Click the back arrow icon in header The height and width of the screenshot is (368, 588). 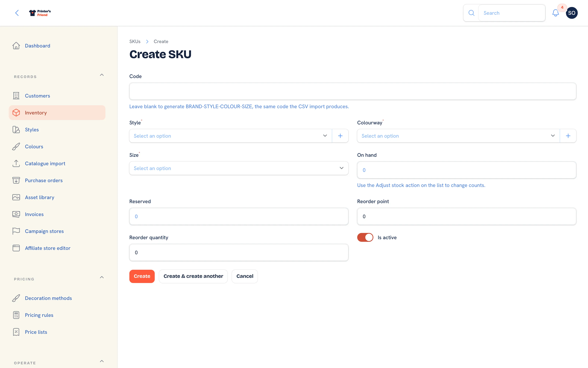click(x=17, y=13)
